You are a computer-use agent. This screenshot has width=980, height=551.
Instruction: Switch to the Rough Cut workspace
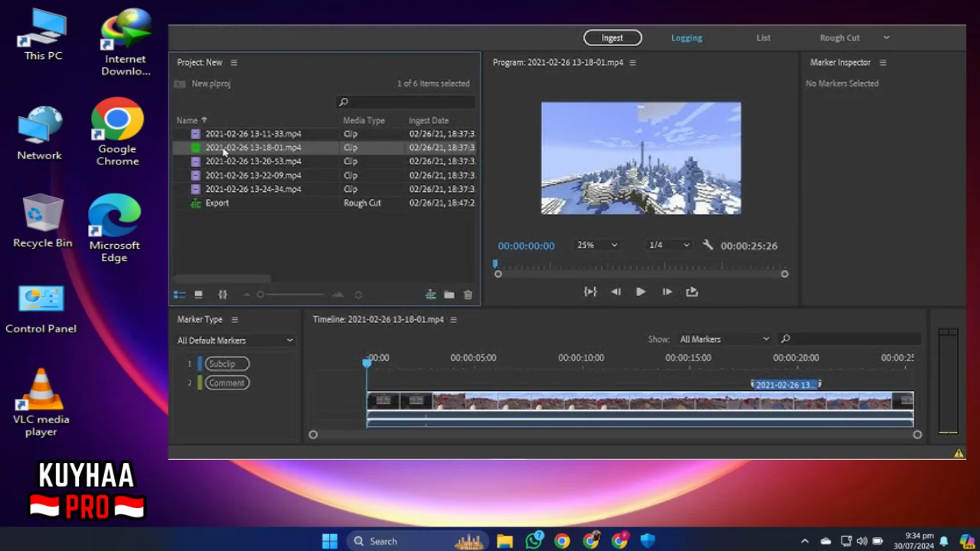tap(840, 37)
